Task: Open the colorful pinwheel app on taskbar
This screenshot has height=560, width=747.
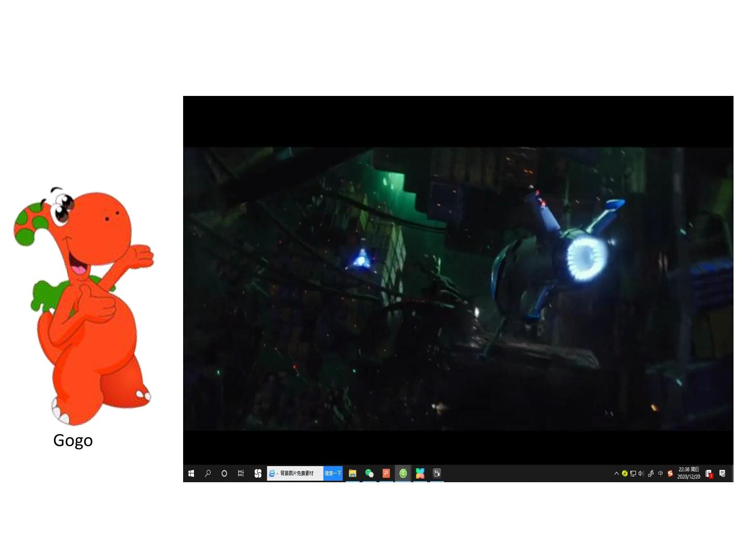Action: pyautogui.click(x=420, y=473)
